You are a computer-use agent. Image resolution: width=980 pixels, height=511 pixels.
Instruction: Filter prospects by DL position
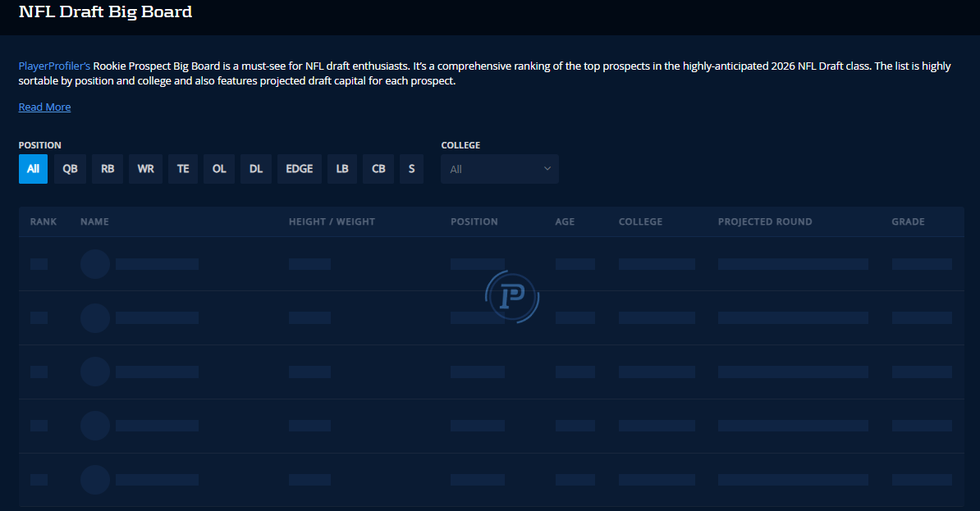tap(256, 169)
